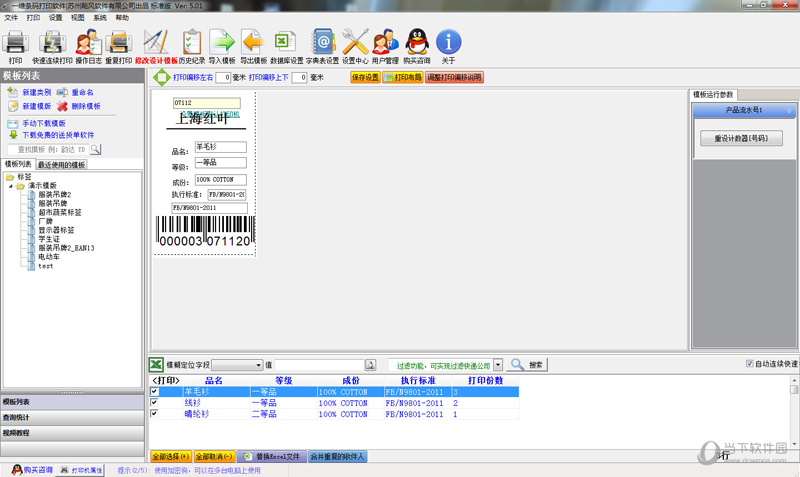Uncheck the 羊毛衫 row print checkbox
Image resolution: width=800 pixels, height=477 pixels.
pyautogui.click(x=154, y=391)
